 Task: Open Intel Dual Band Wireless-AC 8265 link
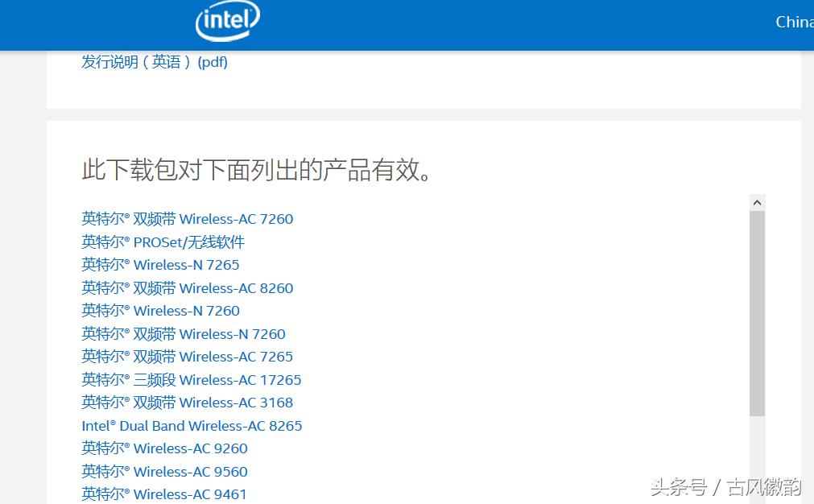point(192,426)
